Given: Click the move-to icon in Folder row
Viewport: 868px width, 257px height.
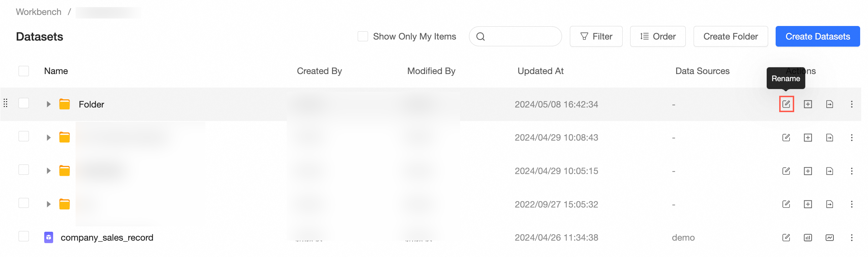Looking at the screenshot, I should pyautogui.click(x=829, y=104).
